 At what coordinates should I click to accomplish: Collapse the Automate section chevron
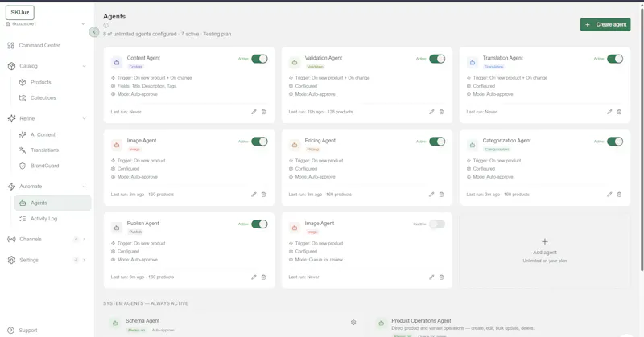pyautogui.click(x=85, y=187)
